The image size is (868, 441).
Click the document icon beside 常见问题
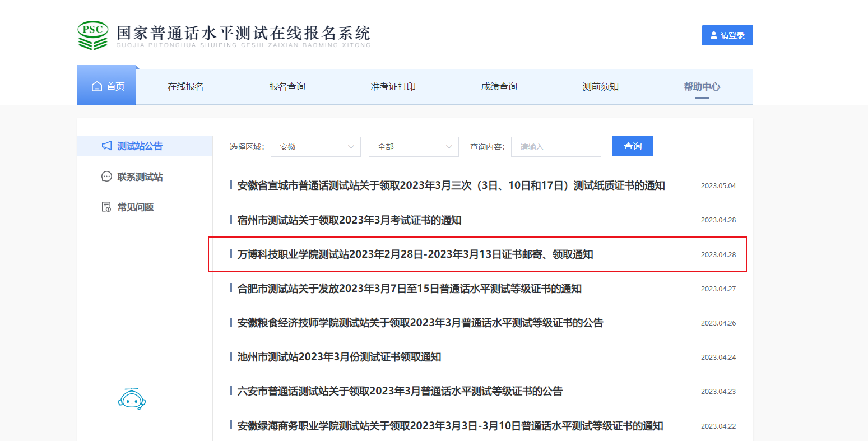[x=106, y=207]
